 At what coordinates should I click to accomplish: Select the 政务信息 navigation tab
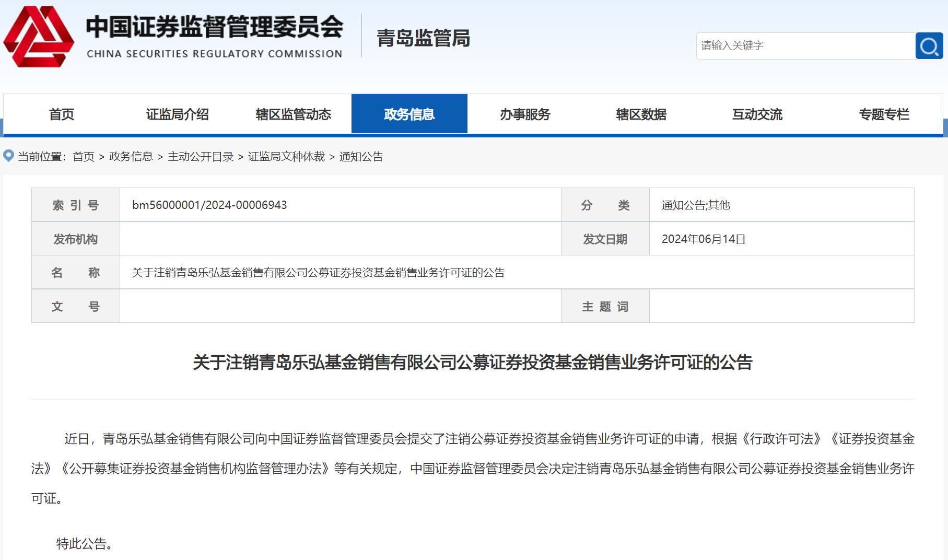(x=409, y=114)
